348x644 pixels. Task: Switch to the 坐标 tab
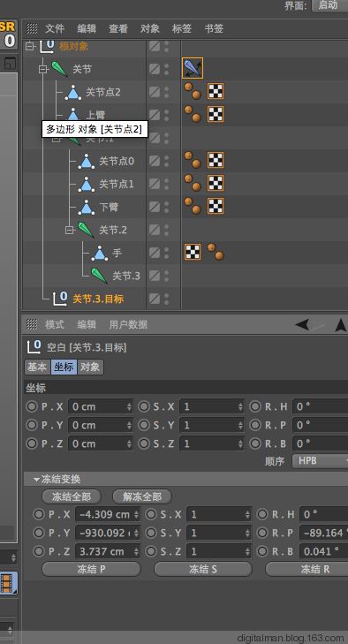(x=64, y=367)
